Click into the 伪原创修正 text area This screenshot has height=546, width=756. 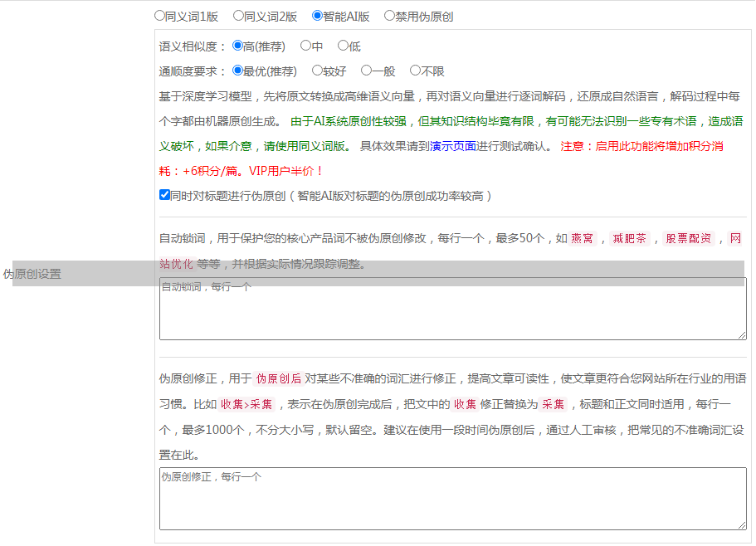pos(452,498)
